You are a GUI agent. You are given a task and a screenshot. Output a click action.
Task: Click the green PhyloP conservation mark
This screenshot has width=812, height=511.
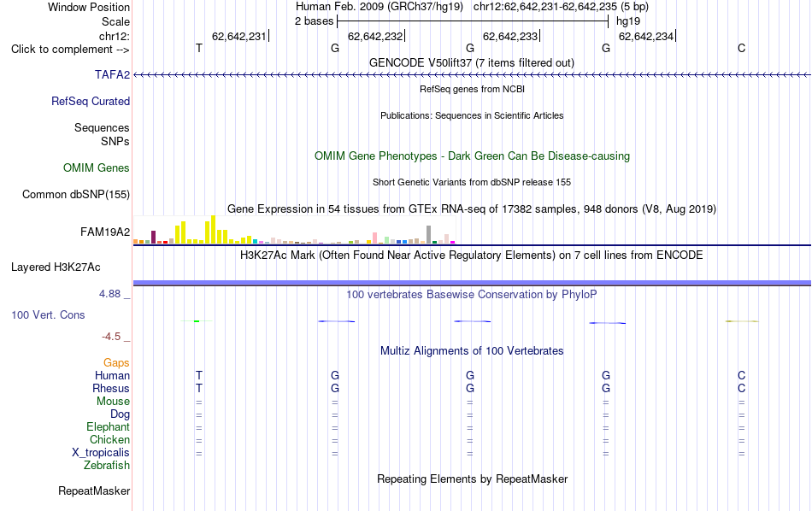click(x=197, y=321)
